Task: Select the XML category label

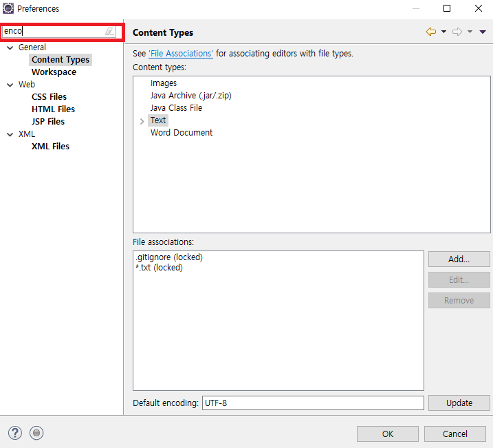Action: click(x=26, y=134)
